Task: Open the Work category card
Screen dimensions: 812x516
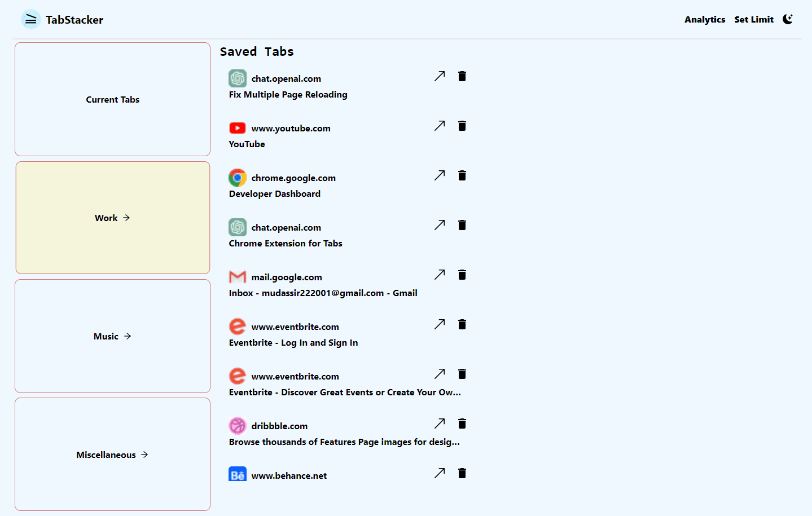Action: click(113, 218)
